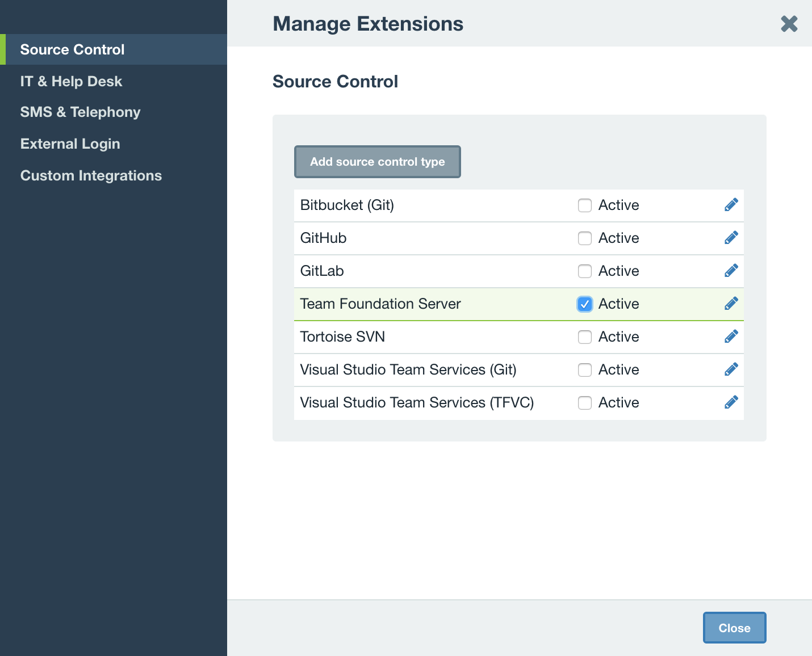Click the pencil icon beside Tortoise SVN
This screenshot has width=812, height=656.
coord(731,336)
